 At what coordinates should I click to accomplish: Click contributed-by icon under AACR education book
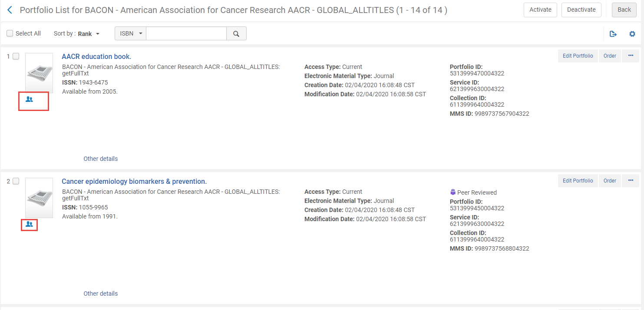click(29, 99)
